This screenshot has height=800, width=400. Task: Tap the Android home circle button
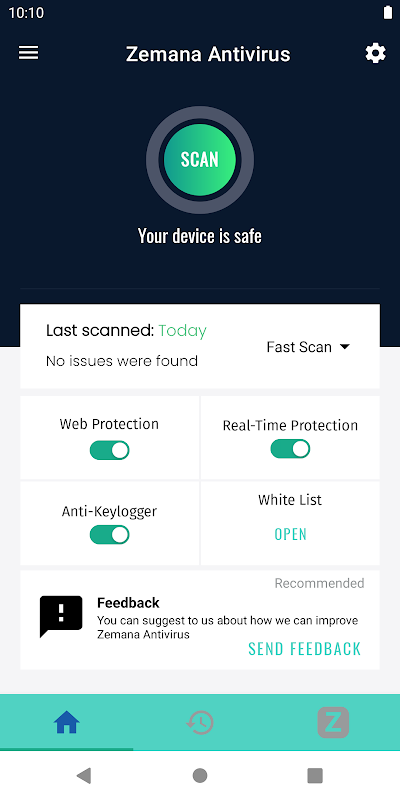pos(200,776)
